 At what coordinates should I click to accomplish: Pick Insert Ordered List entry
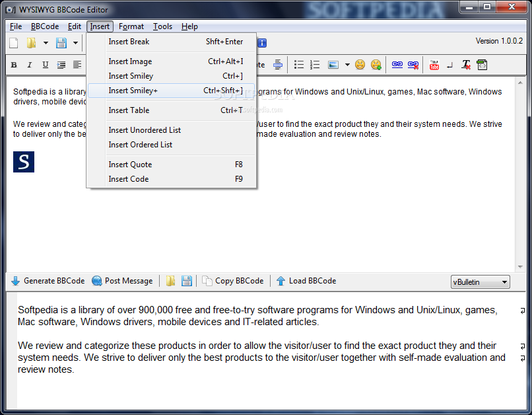(x=172, y=145)
